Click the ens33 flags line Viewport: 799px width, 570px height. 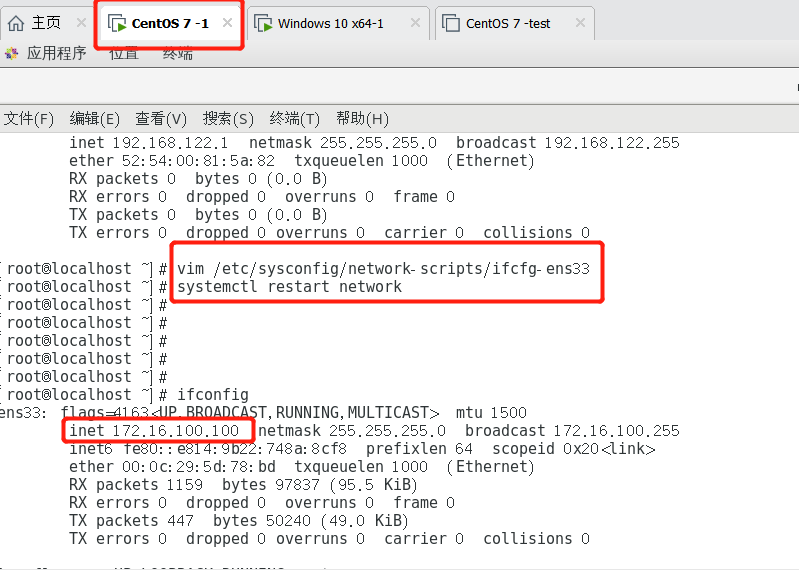click(x=263, y=413)
